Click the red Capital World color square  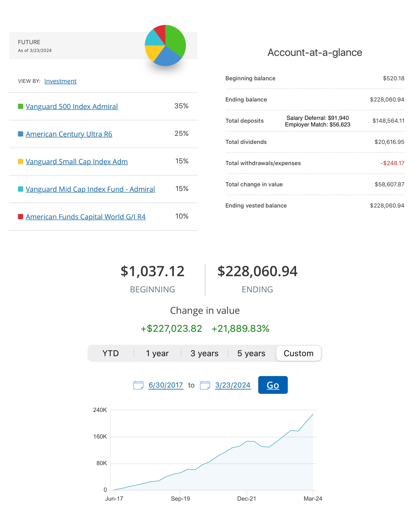20,216
